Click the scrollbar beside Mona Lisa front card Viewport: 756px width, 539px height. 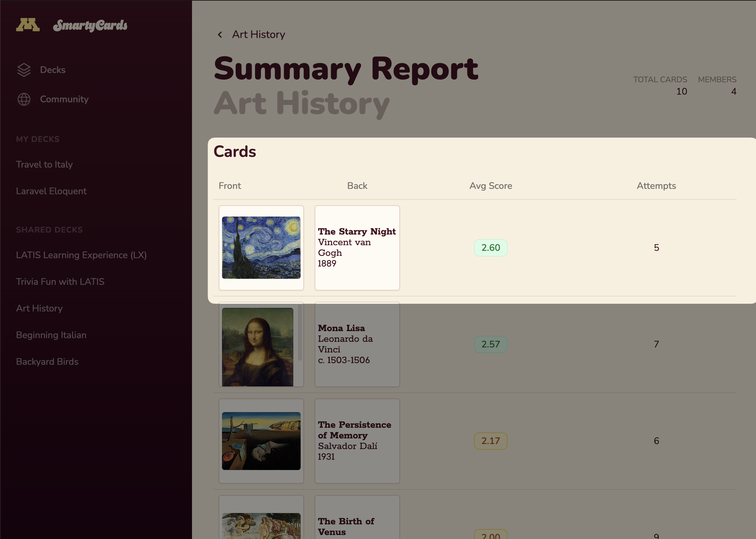click(x=300, y=332)
